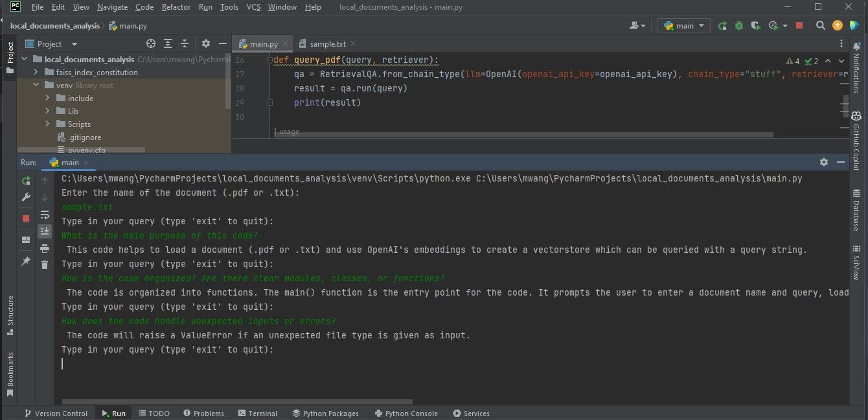Expand the Scripts folder in project tree
Image resolution: width=868 pixels, height=420 pixels.
(46, 124)
